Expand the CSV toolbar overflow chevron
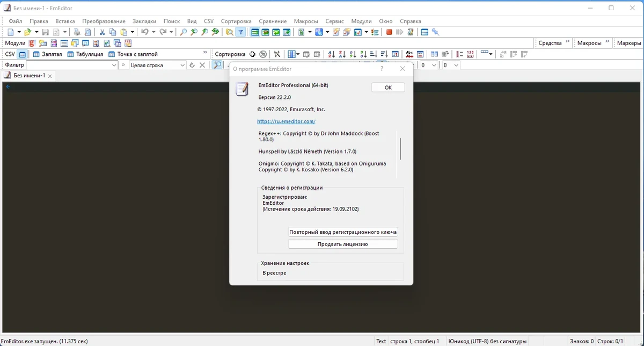The height and width of the screenshot is (346, 644). pos(205,53)
